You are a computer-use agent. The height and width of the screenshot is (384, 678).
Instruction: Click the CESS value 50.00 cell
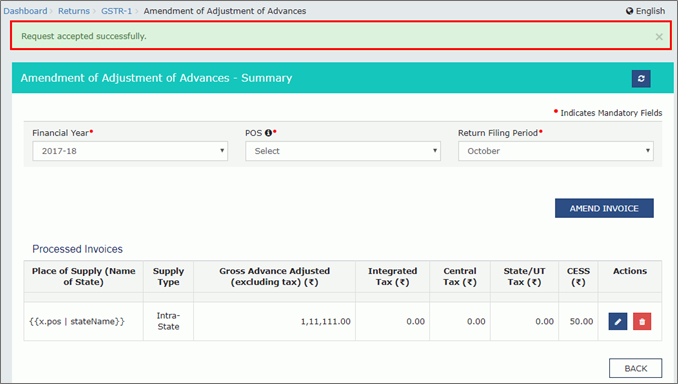point(578,321)
